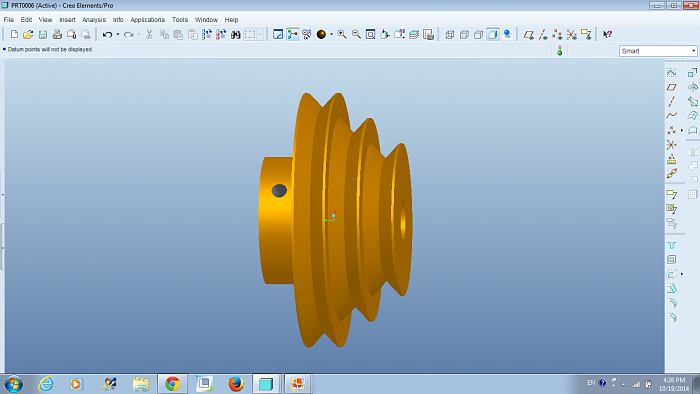Click the orange appearance sphere swatch
This screenshot has width=700, height=394.
click(x=321, y=34)
